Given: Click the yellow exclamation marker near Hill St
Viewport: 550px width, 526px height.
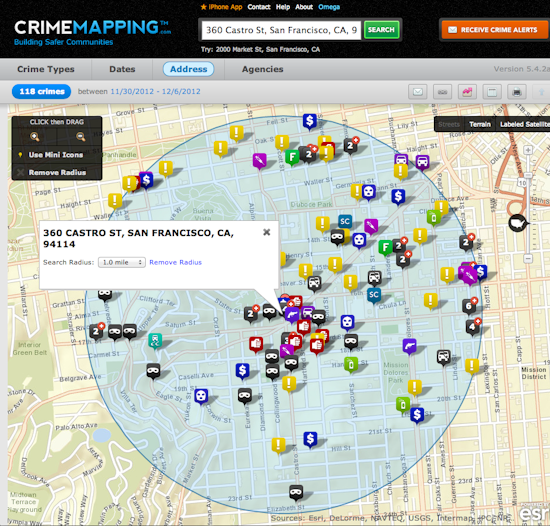Looking at the screenshot, I should 279,446.
